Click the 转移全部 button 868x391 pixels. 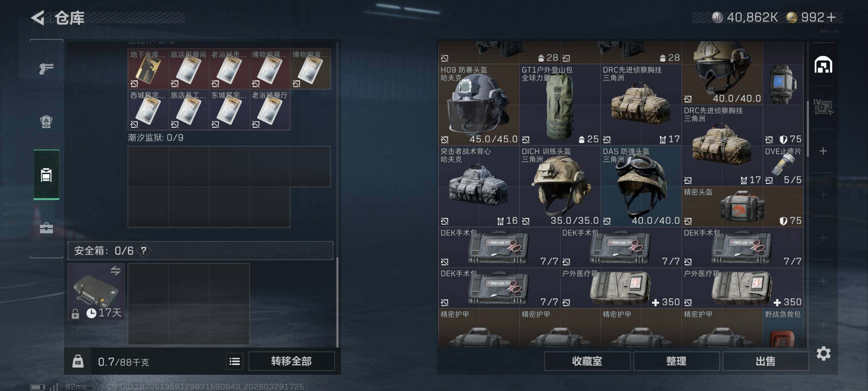292,361
